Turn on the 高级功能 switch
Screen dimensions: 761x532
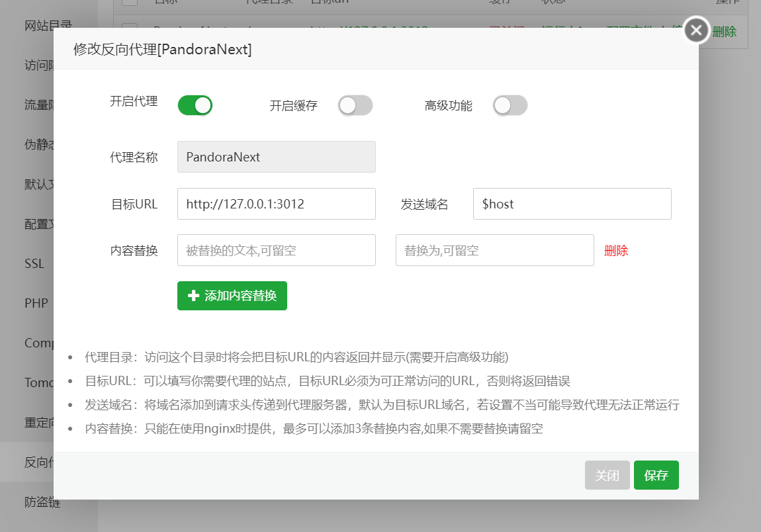tap(510, 105)
